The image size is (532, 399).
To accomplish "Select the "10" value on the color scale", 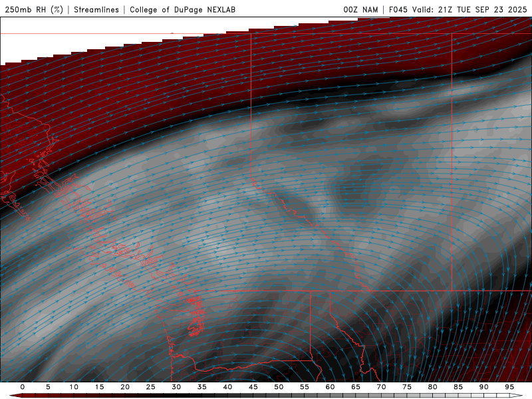I will (x=74, y=387).
